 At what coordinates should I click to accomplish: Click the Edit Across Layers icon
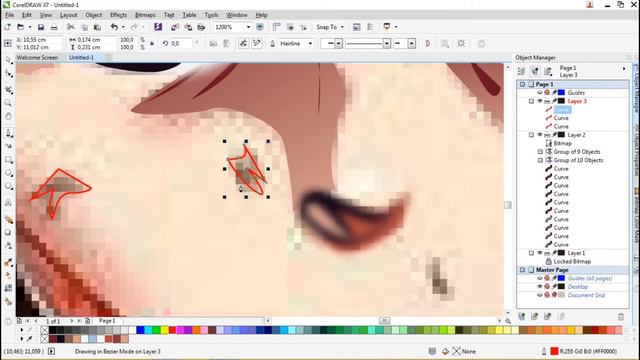534,71
